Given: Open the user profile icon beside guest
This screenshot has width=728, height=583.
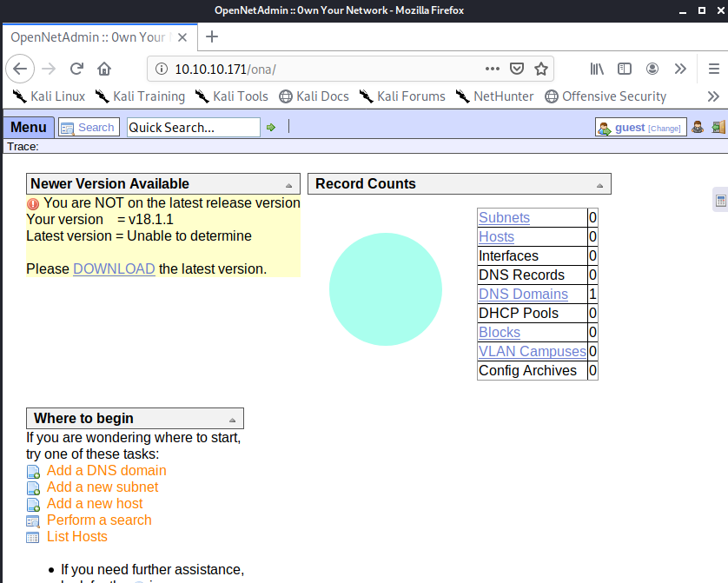Looking at the screenshot, I should click(x=698, y=127).
